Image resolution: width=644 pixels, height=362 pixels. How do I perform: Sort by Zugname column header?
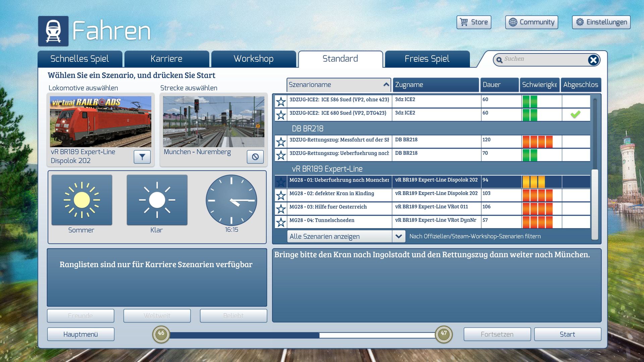click(436, 85)
